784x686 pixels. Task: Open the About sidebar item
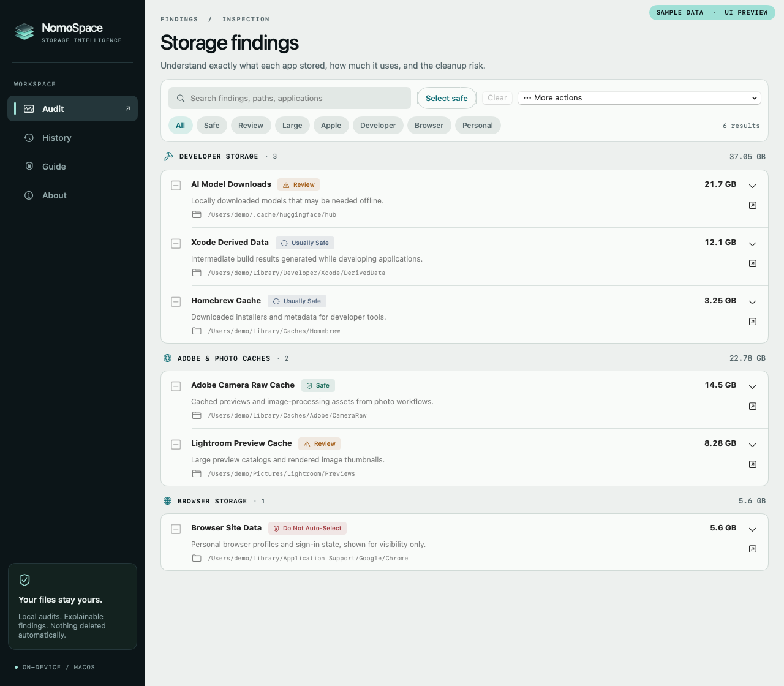tap(72, 195)
